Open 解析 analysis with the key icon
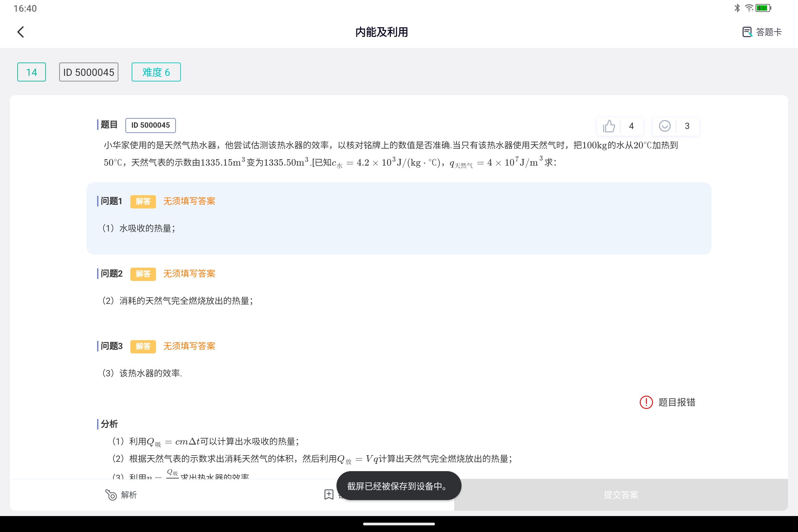This screenshot has width=798, height=532. [x=120, y=495]
